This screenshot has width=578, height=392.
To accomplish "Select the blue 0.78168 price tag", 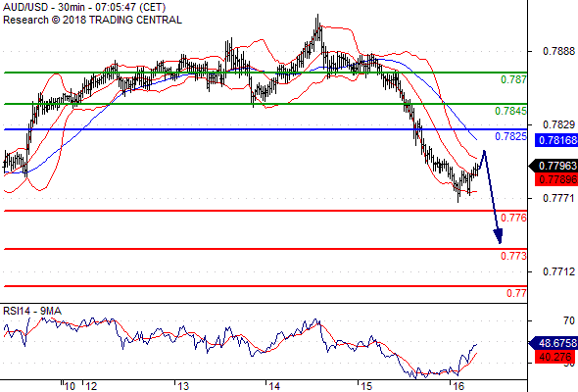I will pyautogui.click(x=556, y=140).
